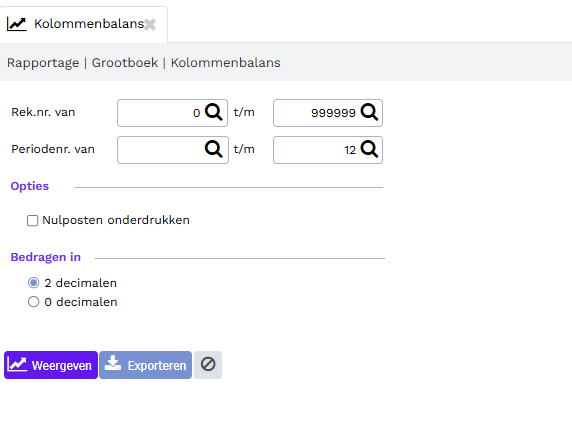
Task: Click the Exporteren button
Action: (x=146, y=365)
